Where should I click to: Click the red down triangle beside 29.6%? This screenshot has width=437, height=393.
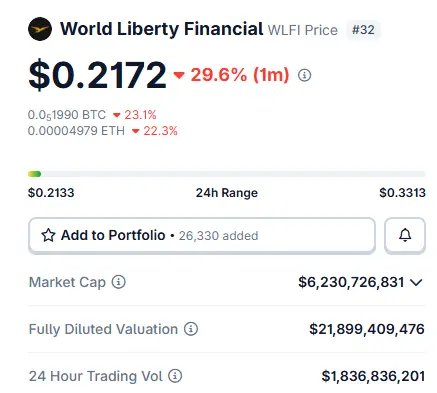(179, 75)
